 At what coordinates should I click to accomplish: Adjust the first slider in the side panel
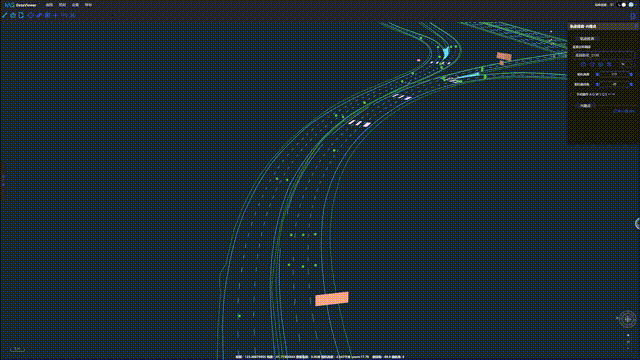(x=614, y=75)
